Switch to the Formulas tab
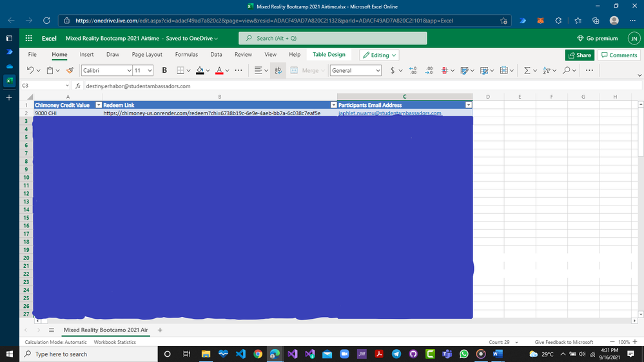The image size is (644, 362). 186,54
